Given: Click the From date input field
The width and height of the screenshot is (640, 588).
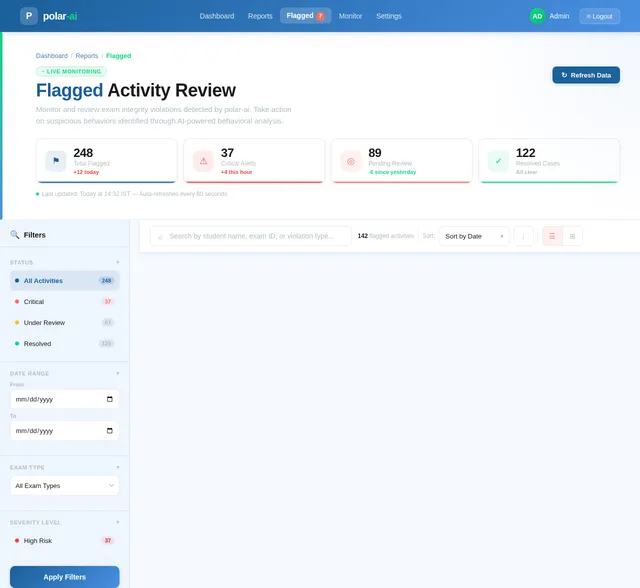Looking at the screenshot, I should click(64, 399).
